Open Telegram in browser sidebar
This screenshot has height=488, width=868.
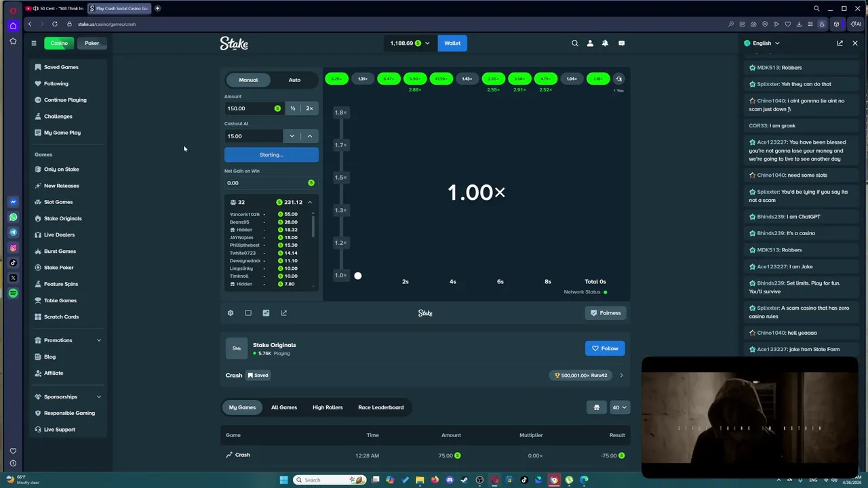pyautogui.click(x=13, y=232)
